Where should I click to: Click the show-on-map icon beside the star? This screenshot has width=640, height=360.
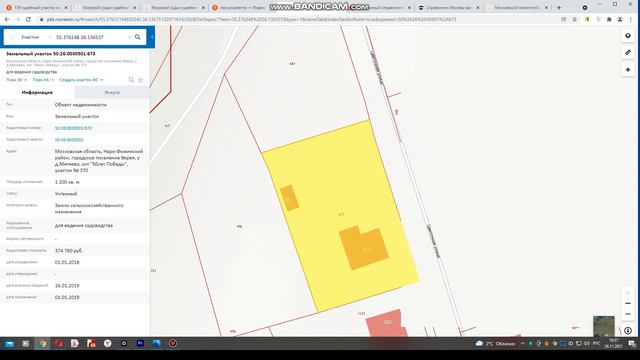click(x=131, y=80)
